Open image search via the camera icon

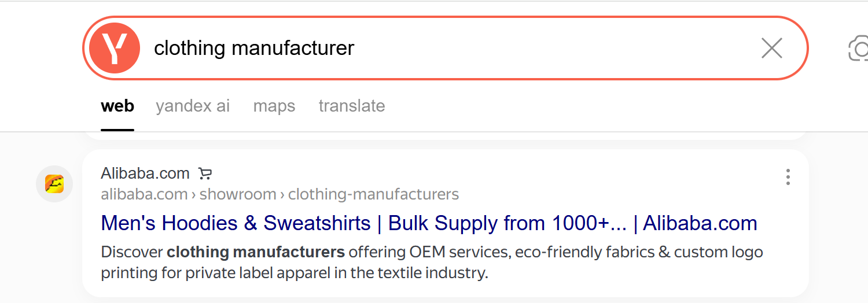pos(859,49)
